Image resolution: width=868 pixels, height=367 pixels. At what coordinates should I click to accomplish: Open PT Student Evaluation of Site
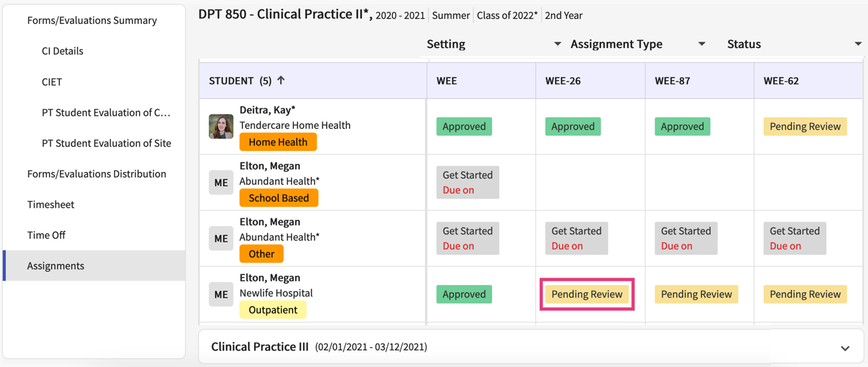coord(106,143)
